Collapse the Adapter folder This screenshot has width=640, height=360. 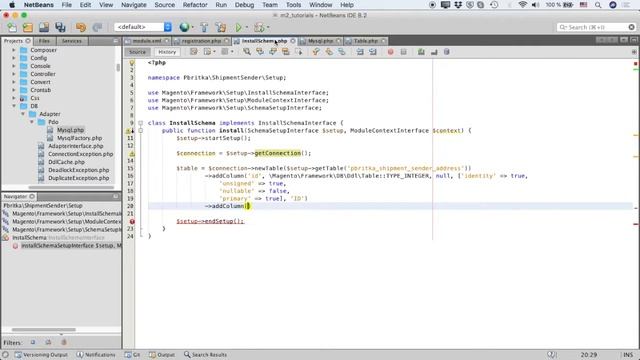pyautogui.click(x=23, y=114)
